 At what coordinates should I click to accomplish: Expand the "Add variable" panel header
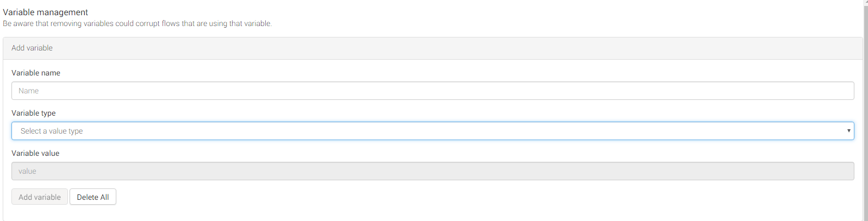(x=32, y=48)
